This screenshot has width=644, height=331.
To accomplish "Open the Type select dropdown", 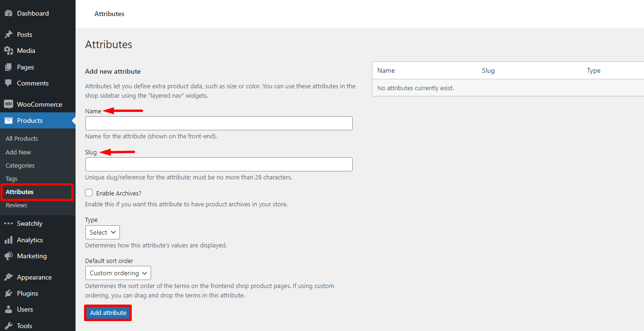I will tap(102, 232).
